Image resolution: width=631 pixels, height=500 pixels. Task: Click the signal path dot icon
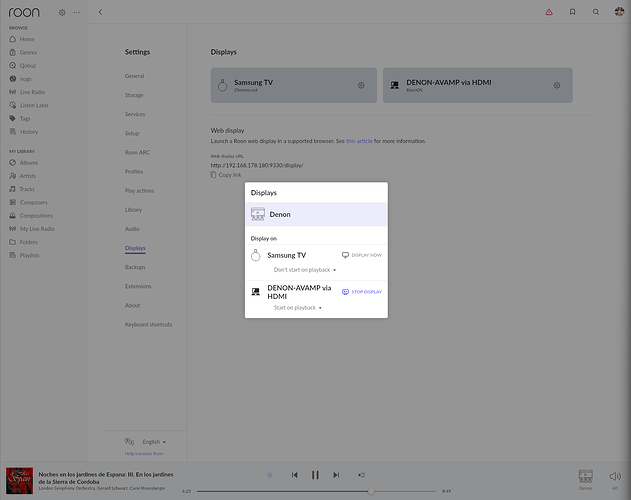pyautogui.click(x=270, y=475)
